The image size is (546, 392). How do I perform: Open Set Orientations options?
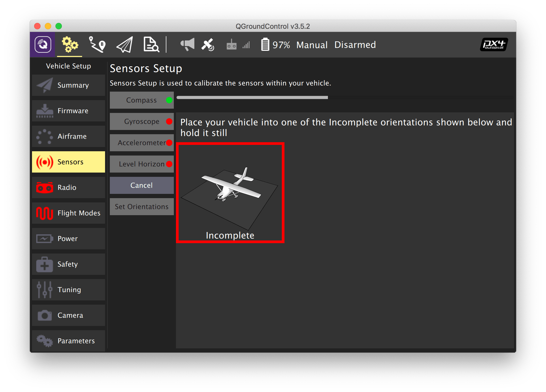(x=142, y=206)
